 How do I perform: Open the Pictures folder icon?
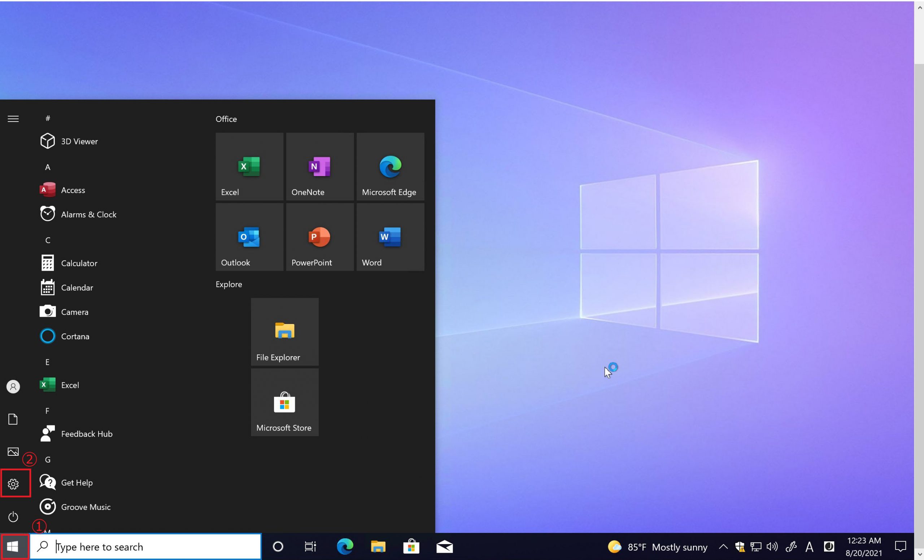[13, 452]
